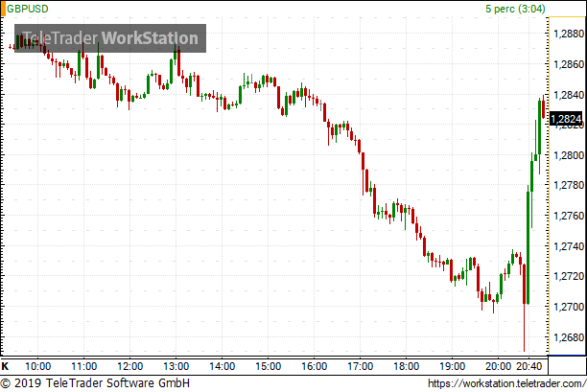Click the K label on the time axis
587x392 pixels.
click(5, 366)
